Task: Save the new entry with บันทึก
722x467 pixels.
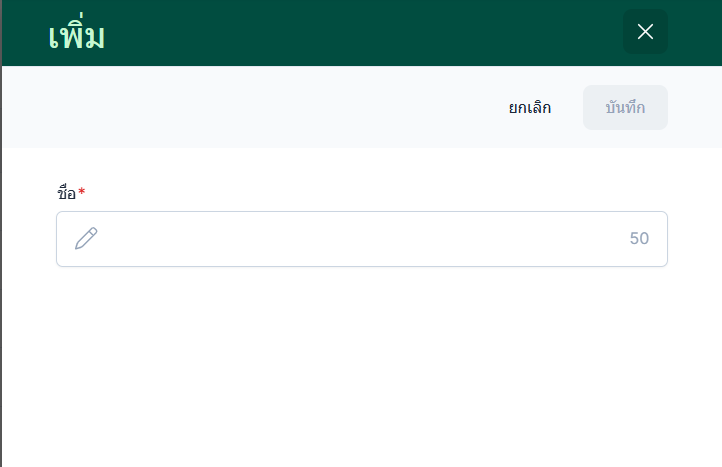Action: [625, 108]
